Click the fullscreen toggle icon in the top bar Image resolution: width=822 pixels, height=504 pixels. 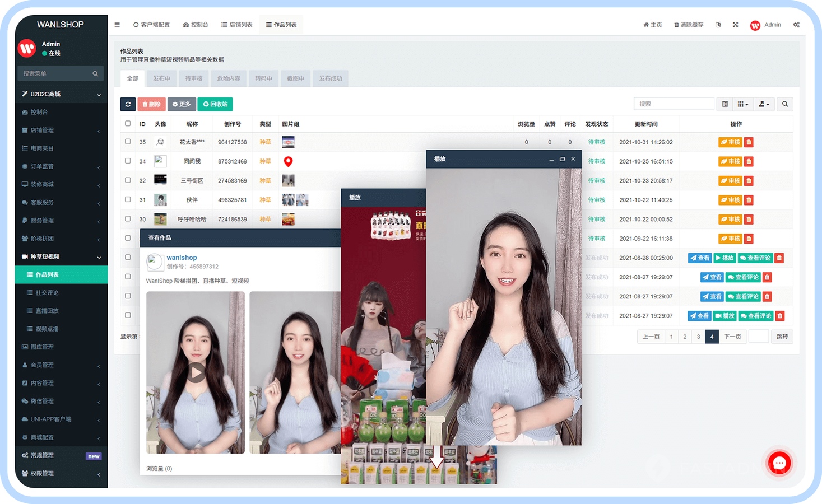point(735,25)
